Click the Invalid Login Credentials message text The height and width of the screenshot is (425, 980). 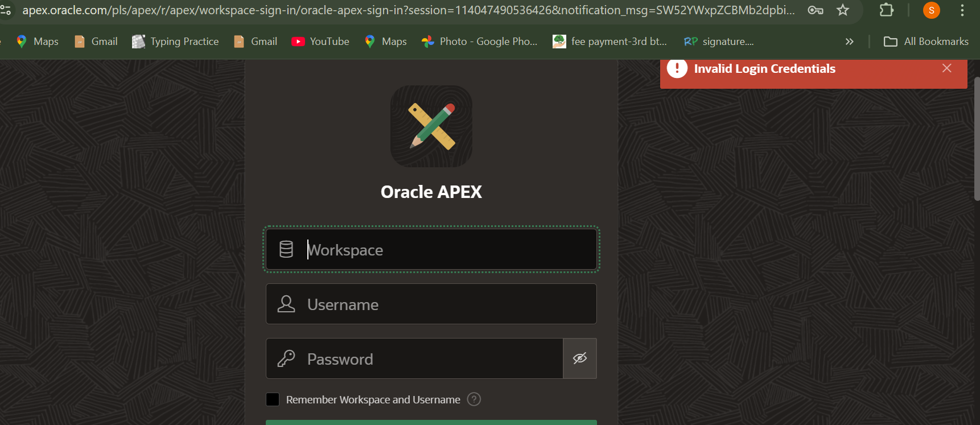[765, 69]
